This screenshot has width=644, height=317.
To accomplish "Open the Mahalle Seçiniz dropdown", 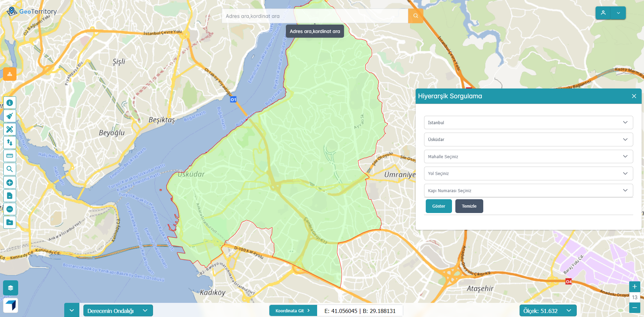I will [x=528, y=156].
